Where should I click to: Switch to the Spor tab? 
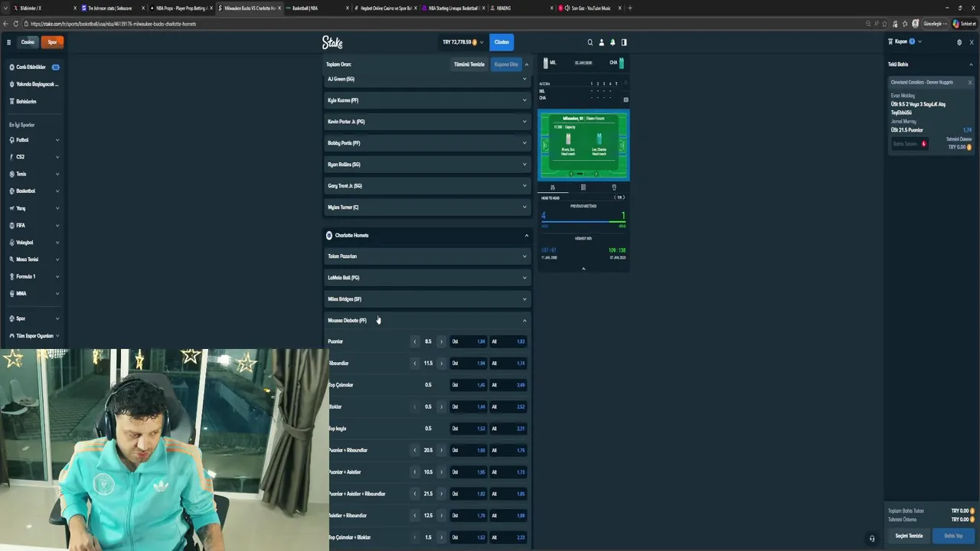tap(52, 42)
